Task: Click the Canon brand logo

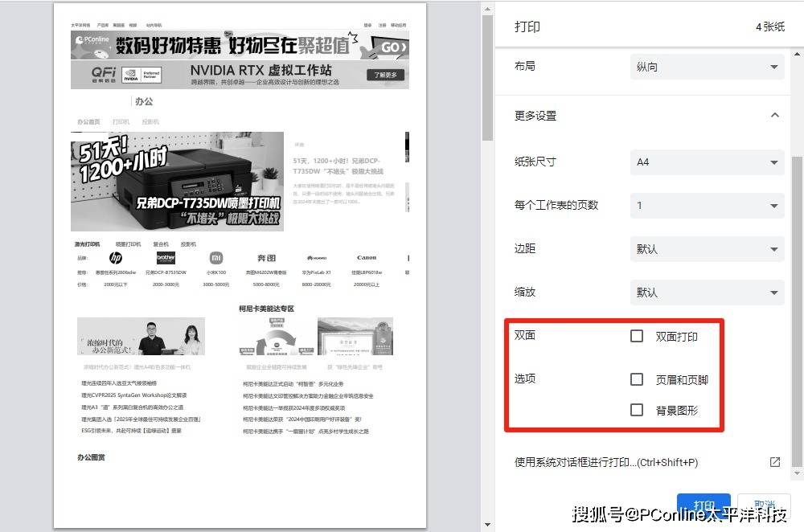Action: click(x=366, y=258)
